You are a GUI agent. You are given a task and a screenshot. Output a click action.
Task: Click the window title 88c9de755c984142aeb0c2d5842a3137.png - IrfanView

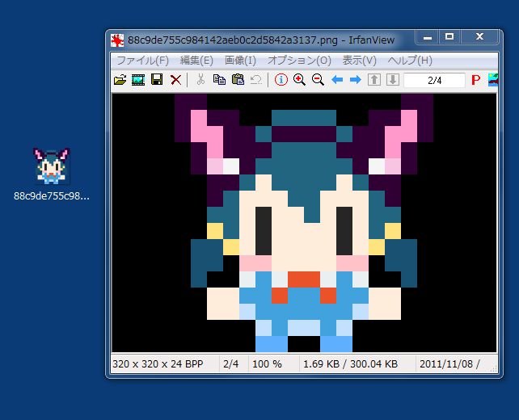(x=261, y=40)
